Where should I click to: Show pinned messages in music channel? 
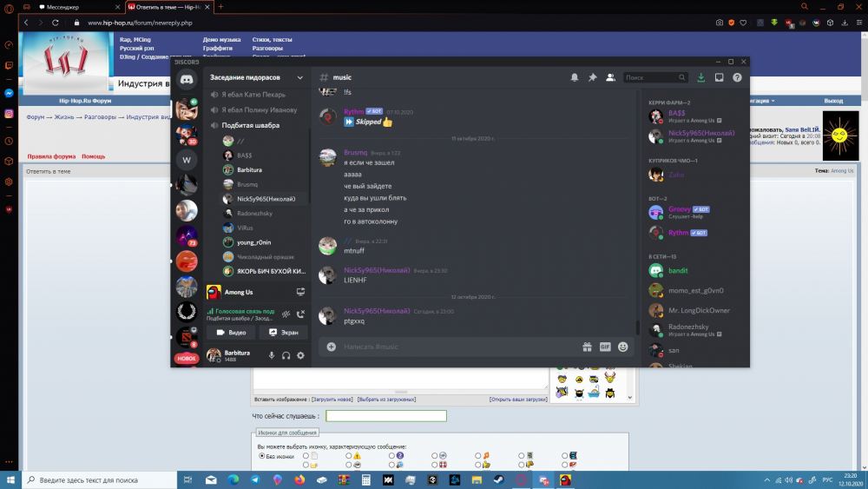click(592, 77)
